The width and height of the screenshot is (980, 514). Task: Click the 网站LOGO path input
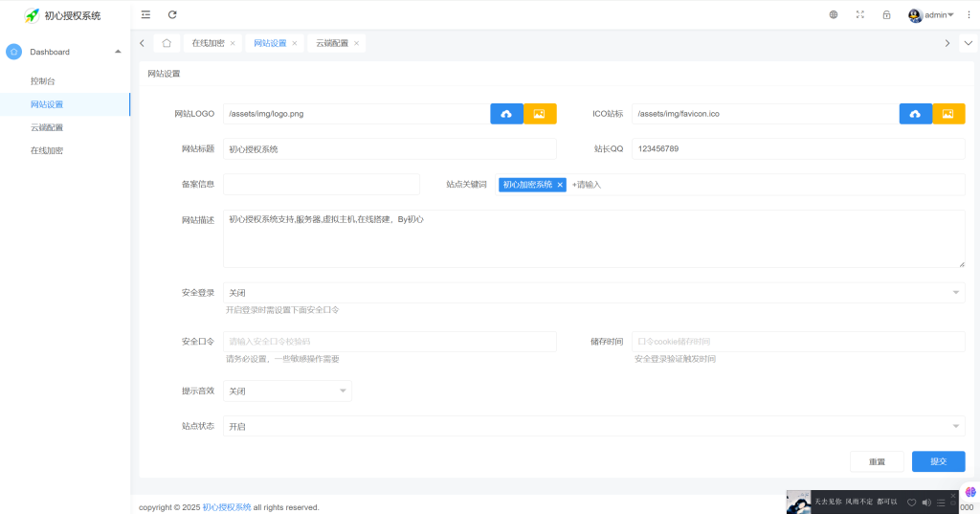[357, 114]
